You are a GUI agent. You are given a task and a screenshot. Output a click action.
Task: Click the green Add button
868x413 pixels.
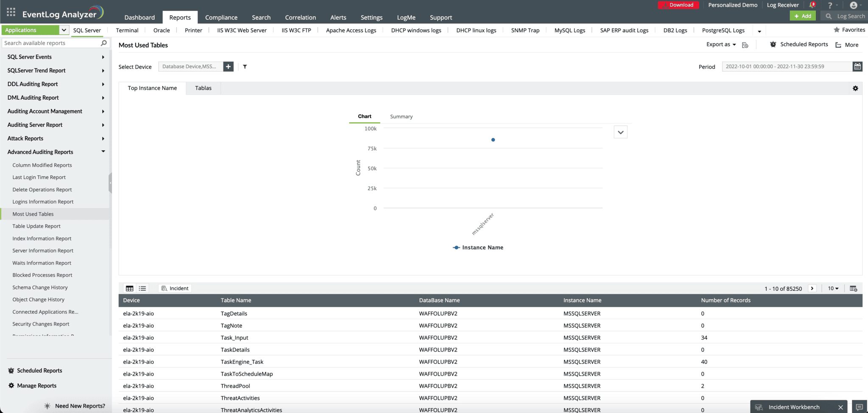point(803,16)
